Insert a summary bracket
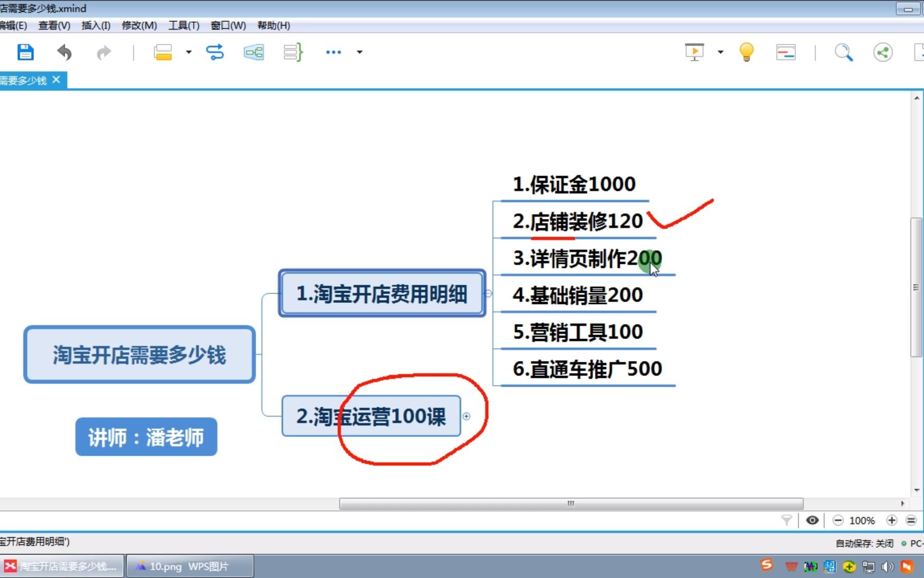 pos(293,52)
